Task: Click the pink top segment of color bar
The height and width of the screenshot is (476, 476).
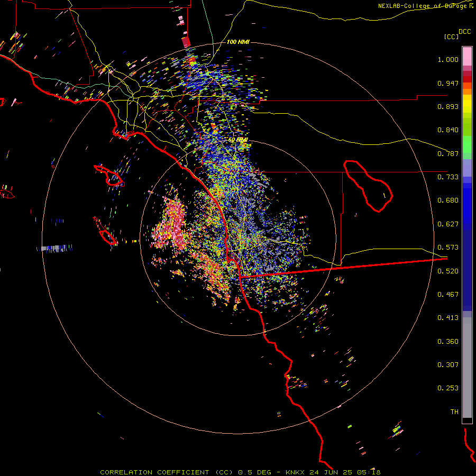Action: coord(467,57)
